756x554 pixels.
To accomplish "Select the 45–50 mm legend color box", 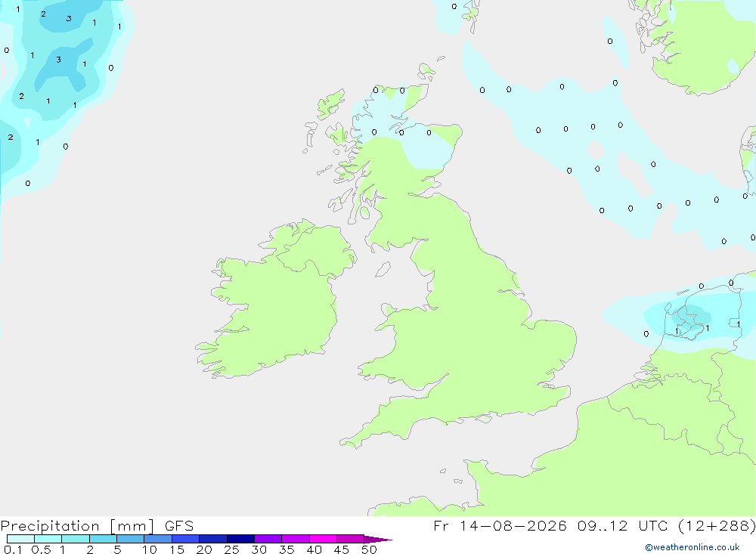I will pos(351,539).
